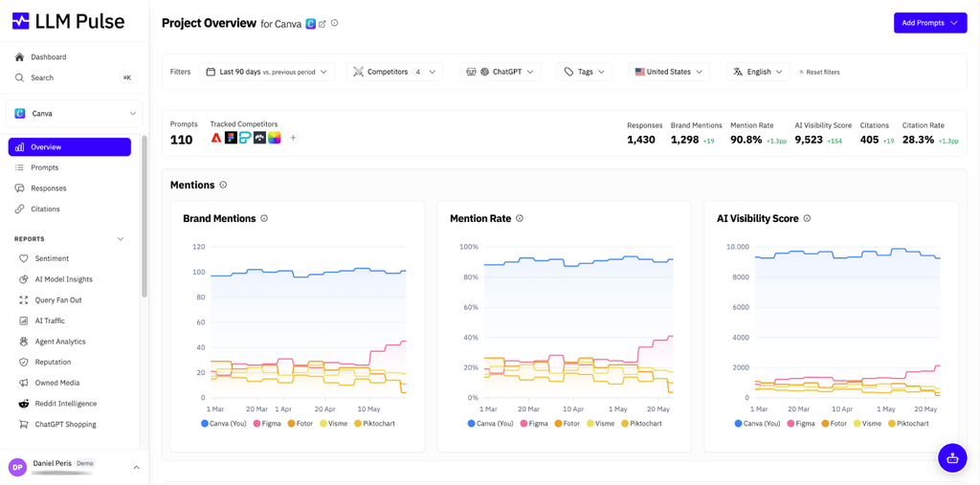Viewport: 980px width, 485px height.
Task: Toggle Visme series in Mention Rate legend
Action: (601, 423)
